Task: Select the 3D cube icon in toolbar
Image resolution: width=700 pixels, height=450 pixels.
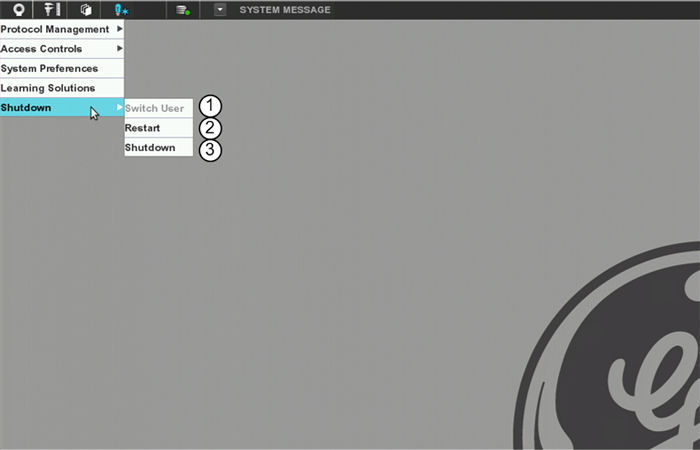Action: click(86, 10)
